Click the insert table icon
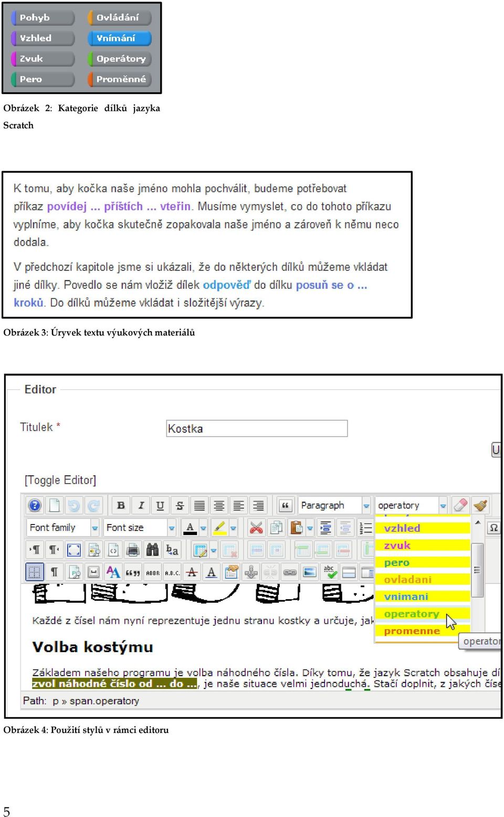Image resolution: width=504 pixels, height=817 pixels. tap(200, 550)
